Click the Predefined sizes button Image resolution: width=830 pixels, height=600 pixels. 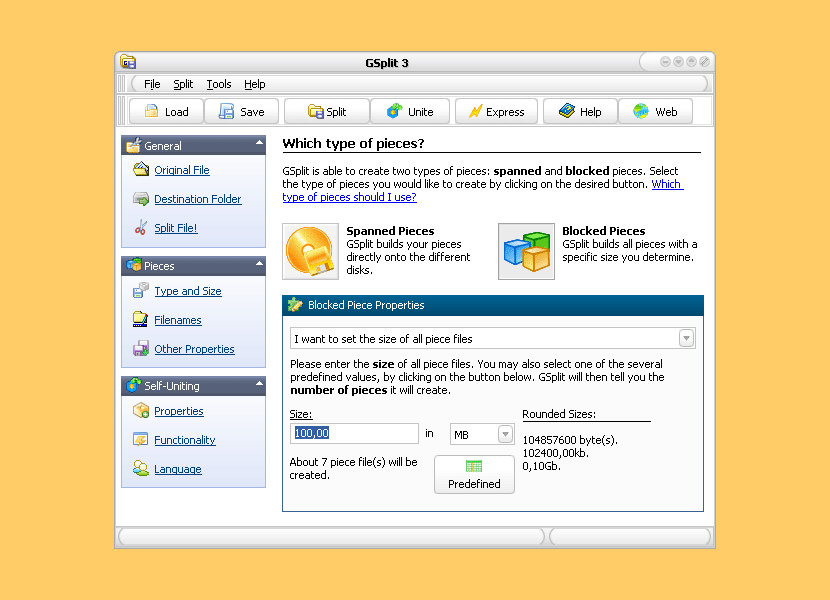[474, 474]
